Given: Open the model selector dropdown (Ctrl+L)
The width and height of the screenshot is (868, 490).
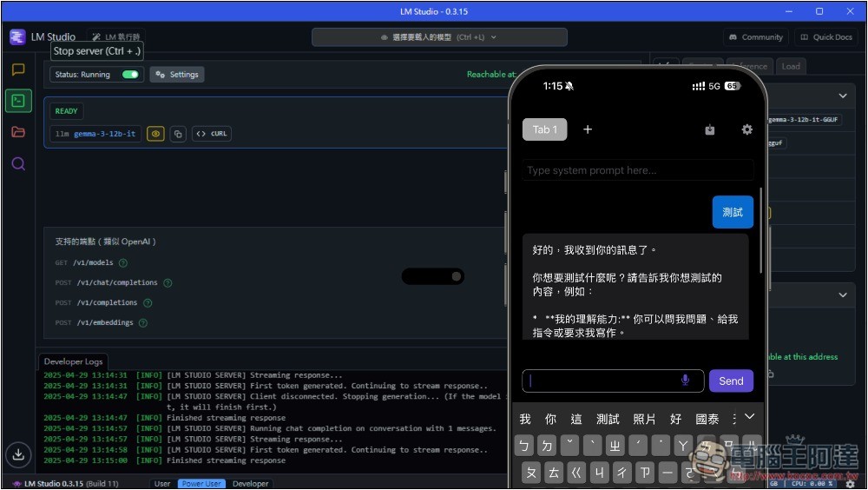Looking at the screenshot, I should coord(439,37).
